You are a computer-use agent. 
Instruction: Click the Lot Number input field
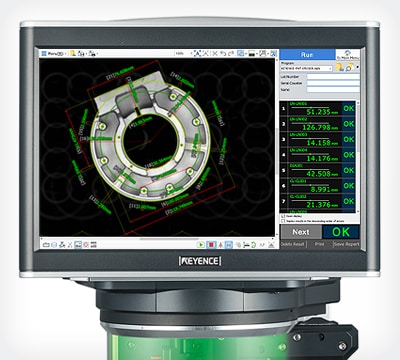point(333,77)
